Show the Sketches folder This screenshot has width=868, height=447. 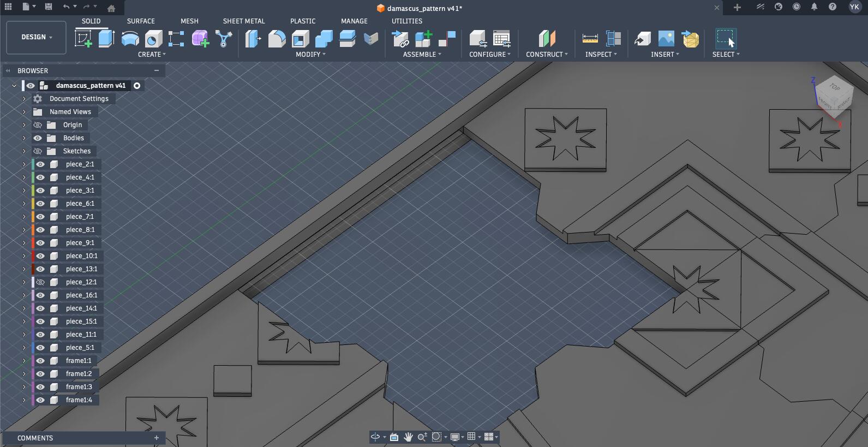pos(38,151)
